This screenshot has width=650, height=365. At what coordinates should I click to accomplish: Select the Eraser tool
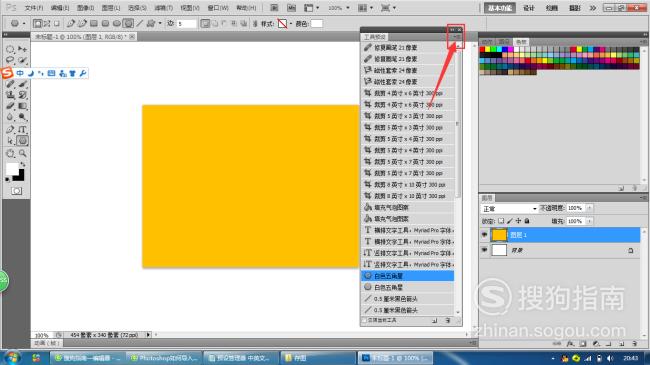(x=10, y=106)
